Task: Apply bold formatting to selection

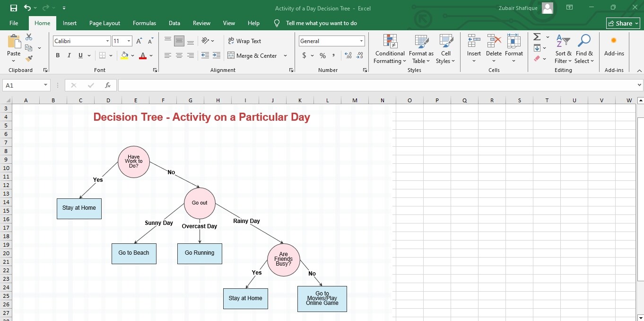Action: pyautogui.click(x=57, y=55)
